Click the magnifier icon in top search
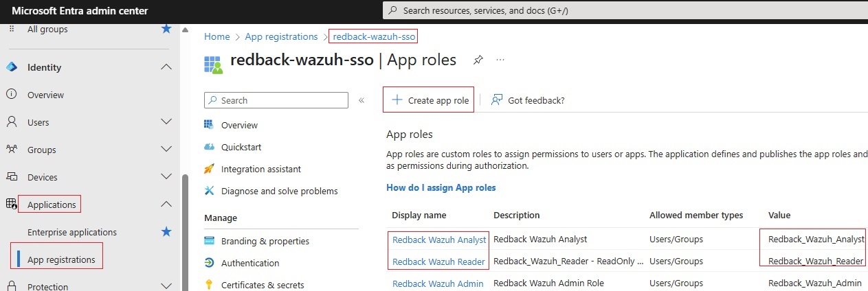868x291 pixels. point(392,11)
